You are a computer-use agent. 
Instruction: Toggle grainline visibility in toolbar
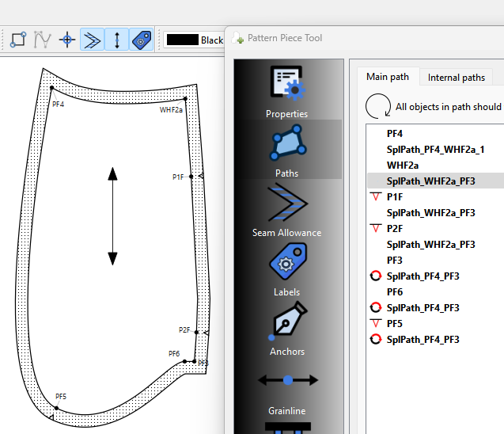pos(117,40)
